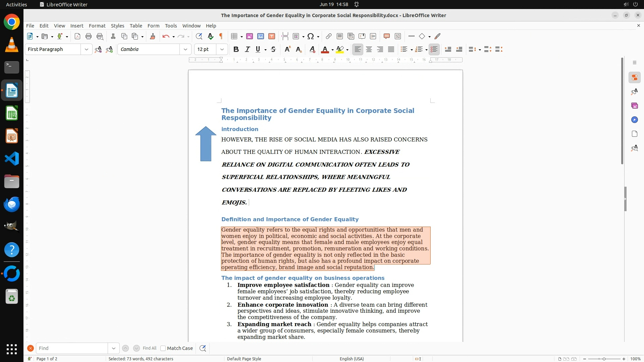
Task: Open the font name dropdown list
Action: tap(185, 49)
